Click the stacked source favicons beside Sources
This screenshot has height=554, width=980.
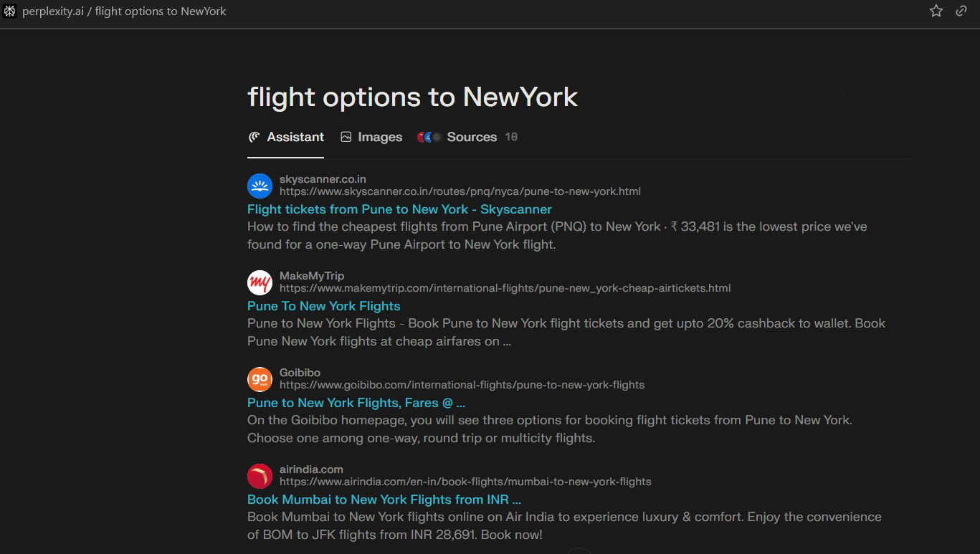[x=428, y=136]
